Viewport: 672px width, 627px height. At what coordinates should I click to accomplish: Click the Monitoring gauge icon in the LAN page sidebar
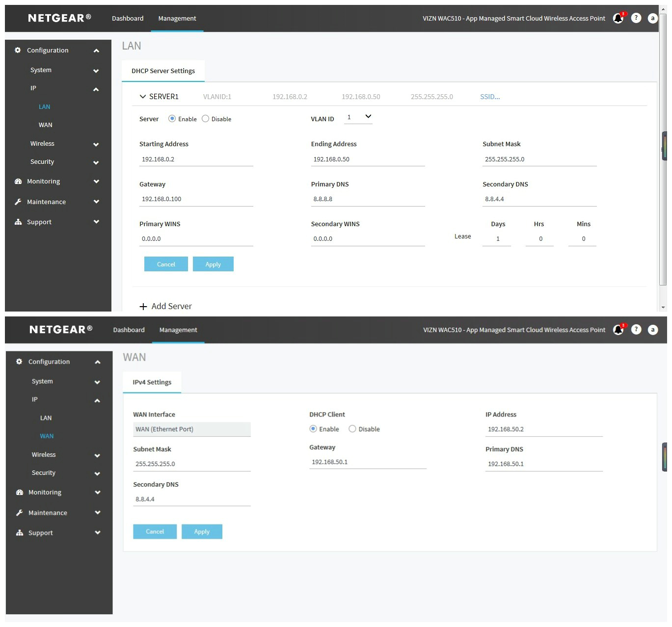[18, 182]
